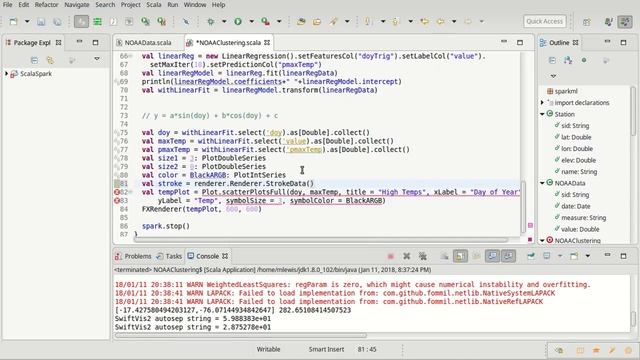Expand the ScalaSpark project tree
Screen dimensions: 640x360
coord(6,74)
